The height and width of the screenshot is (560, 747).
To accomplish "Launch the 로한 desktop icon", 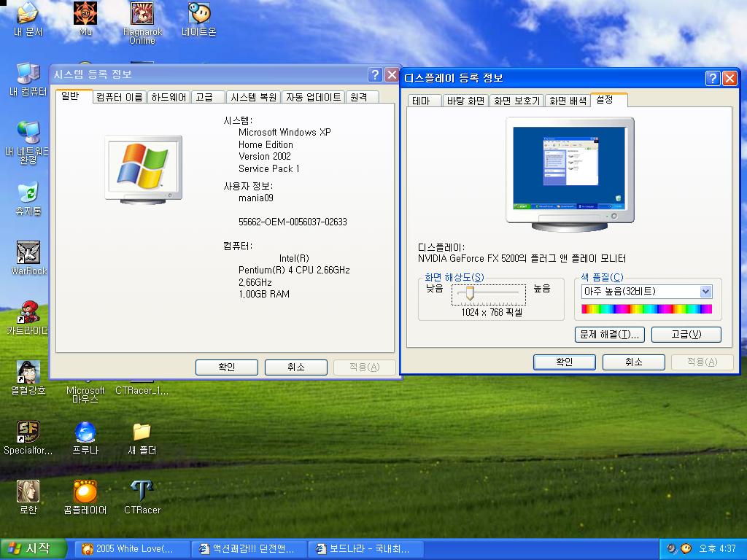I will [28, 497].
